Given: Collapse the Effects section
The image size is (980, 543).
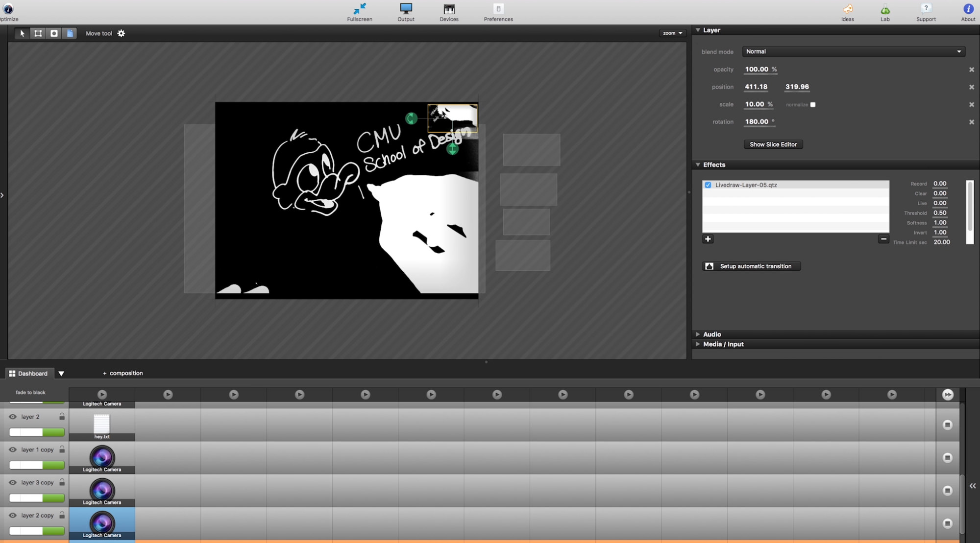Looking at the screenshot, I should [x=698, y=165].
